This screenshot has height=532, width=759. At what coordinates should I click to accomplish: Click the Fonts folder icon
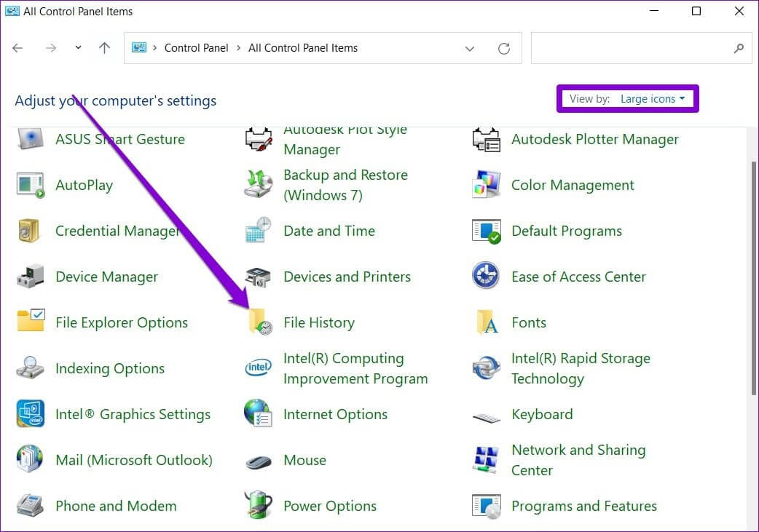pyautogui.click(x=487, y=322)
